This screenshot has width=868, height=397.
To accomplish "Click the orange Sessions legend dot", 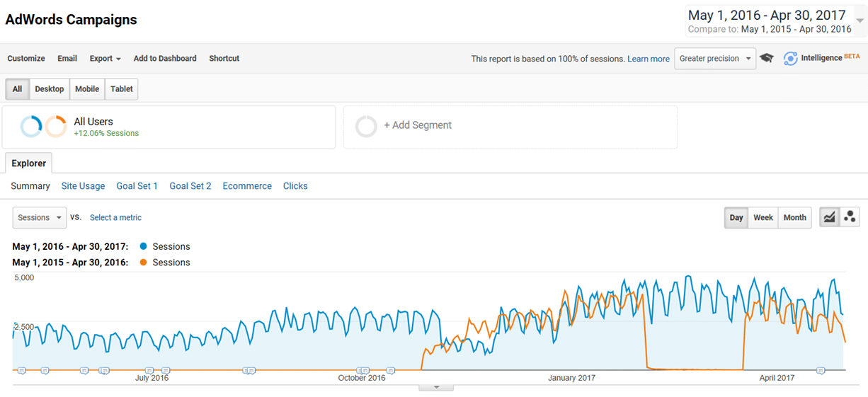I will tap(144, 262).
